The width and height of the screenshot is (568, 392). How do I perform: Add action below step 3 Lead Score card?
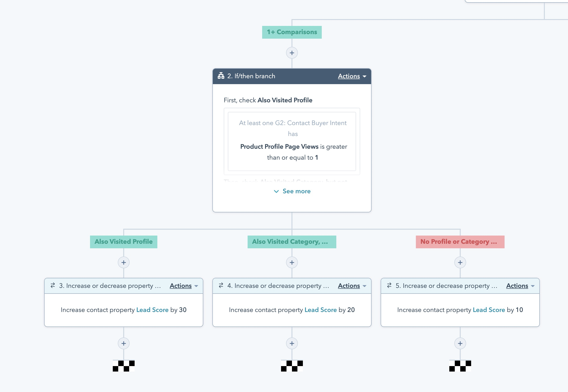tap(123, 343)
